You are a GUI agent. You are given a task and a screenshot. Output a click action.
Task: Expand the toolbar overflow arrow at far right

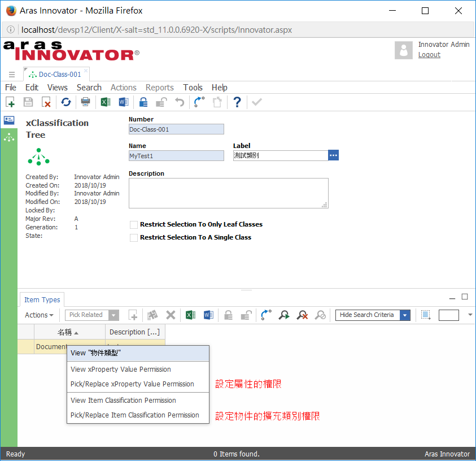[470, 315]
